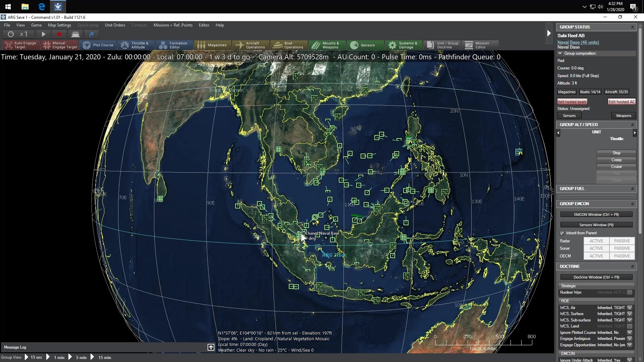Viewport: 644px width, 362px height.
Task: Set Radar EMCON to PASSIVE
Action: pyautogui.click(x=622, y=241)
